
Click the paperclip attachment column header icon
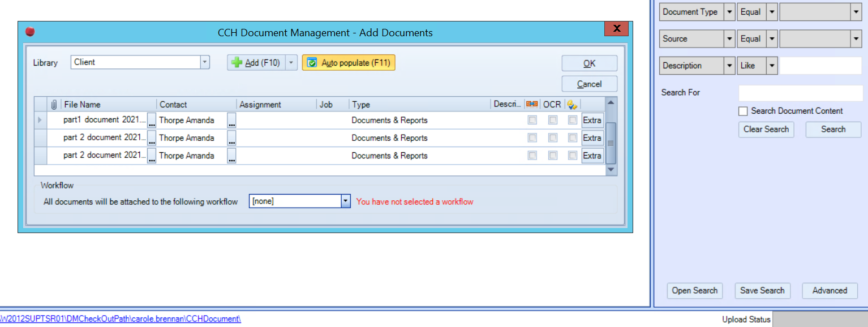click(x=54, y=105)
